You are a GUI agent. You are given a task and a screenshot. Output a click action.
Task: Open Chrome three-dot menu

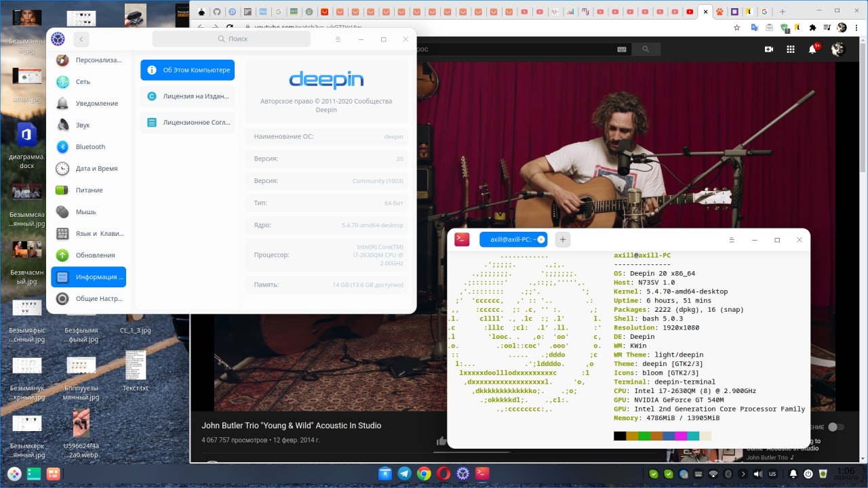point(858,28)
